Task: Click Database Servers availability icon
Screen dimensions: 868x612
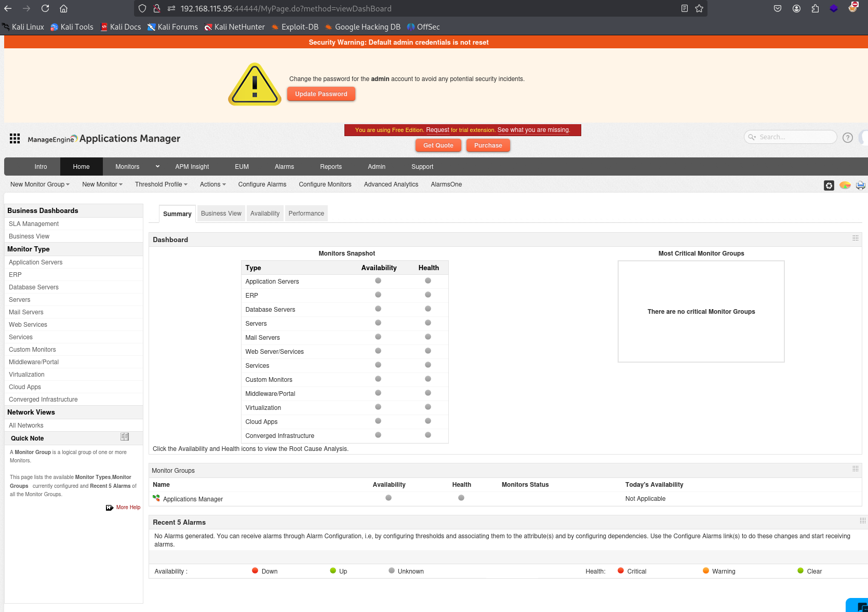Action: 378,309
